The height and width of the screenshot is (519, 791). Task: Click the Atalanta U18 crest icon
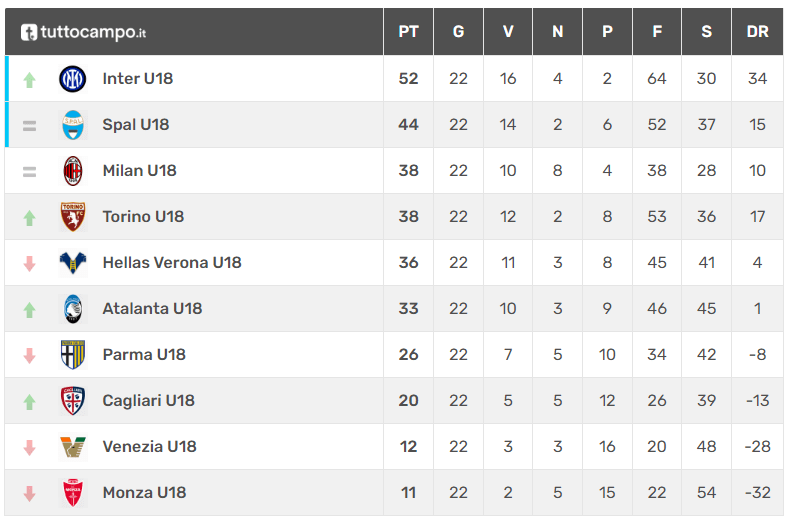[x=73, y=309]
